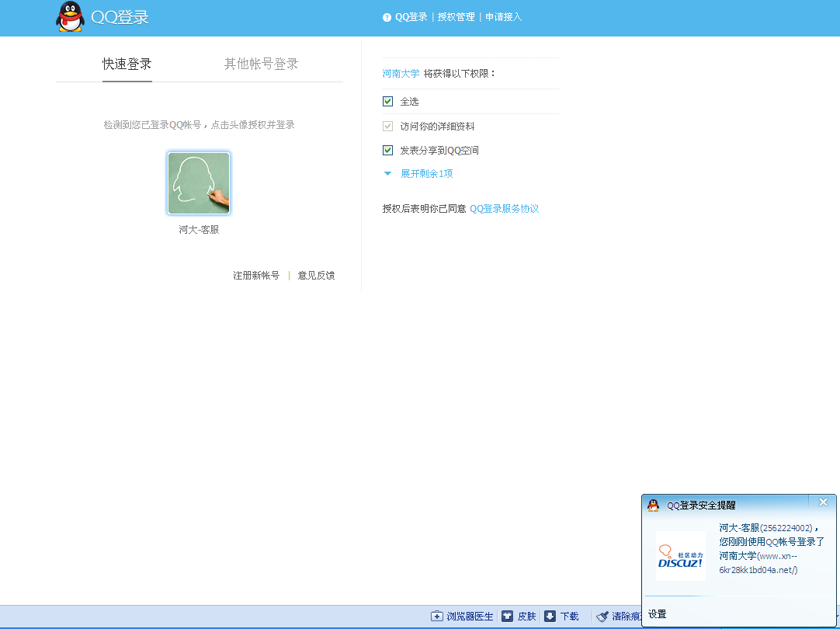Click the QQ penguin logo in header
The width and height of the screenshot is (840, 629).
70,17
